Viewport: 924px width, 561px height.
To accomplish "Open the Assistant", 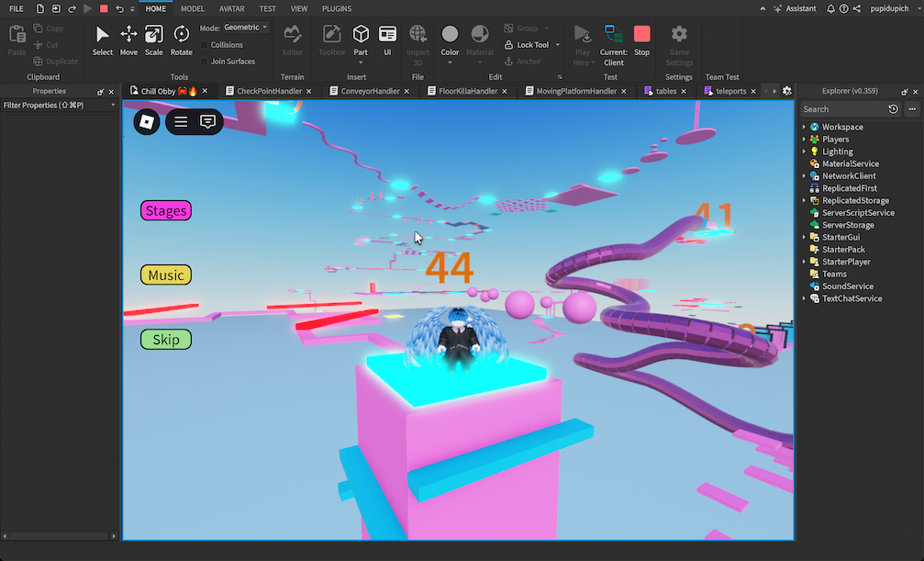I will tap(795, 9).
